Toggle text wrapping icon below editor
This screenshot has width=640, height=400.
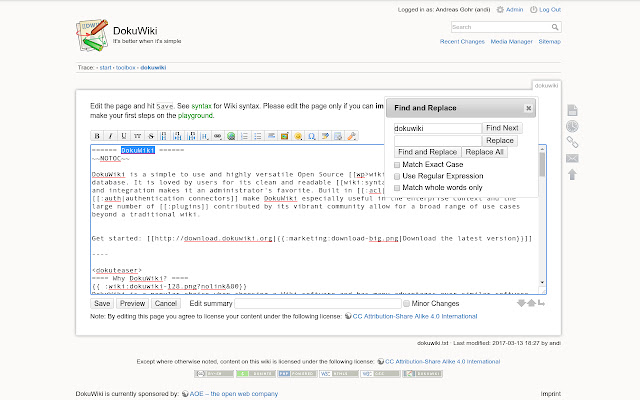point(541,303)
